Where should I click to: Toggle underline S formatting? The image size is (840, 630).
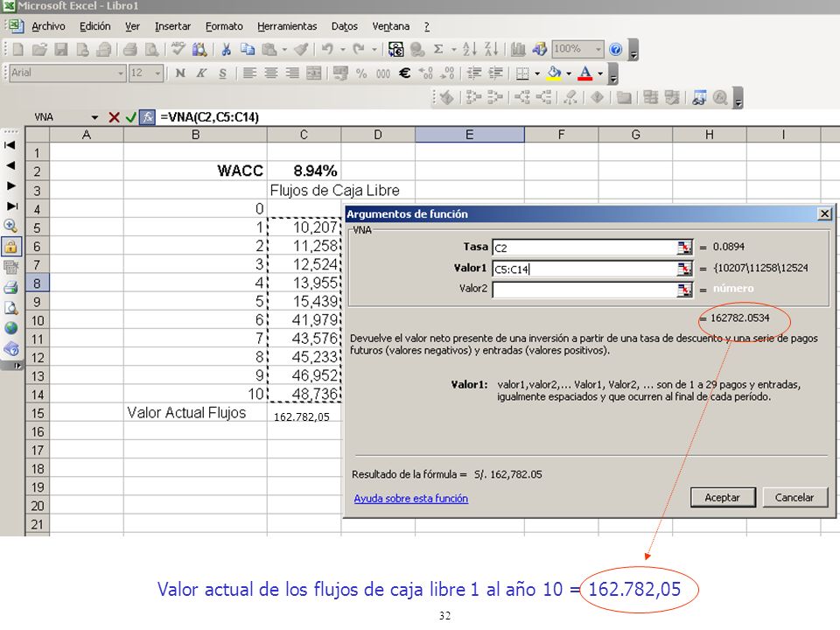[223, 73]
